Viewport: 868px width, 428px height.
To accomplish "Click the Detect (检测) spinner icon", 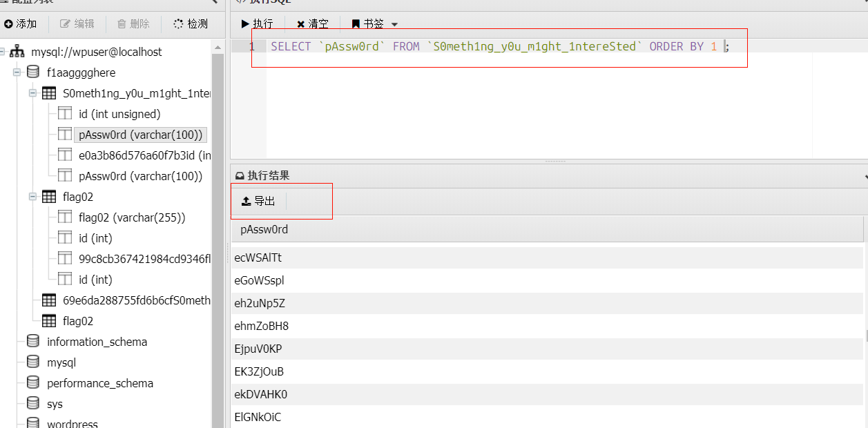I will 178,24.
